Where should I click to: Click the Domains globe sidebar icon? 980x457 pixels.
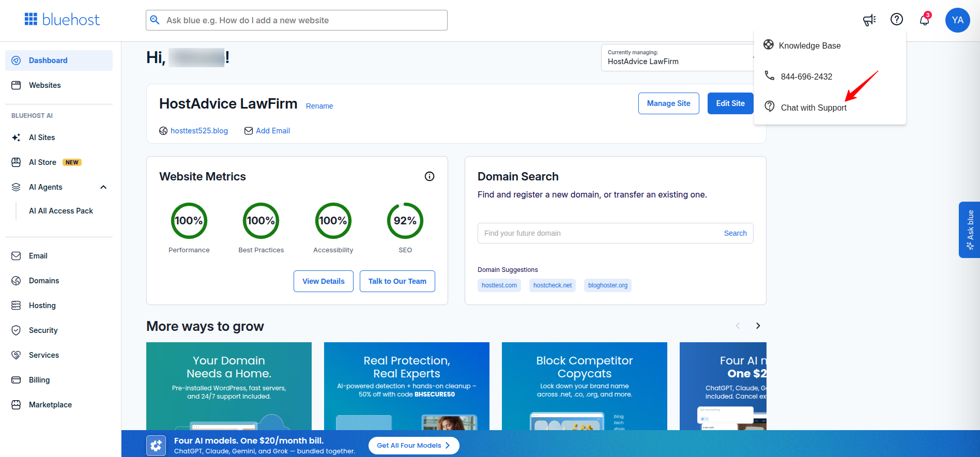pyautogui.click(x=16, y=281)
